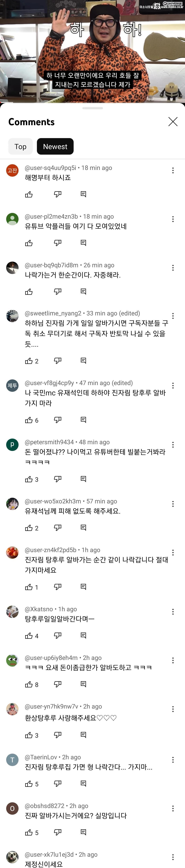Toggle like on the 환상탕후루 comment
The image size is (185, 868).
coord(29,735)
